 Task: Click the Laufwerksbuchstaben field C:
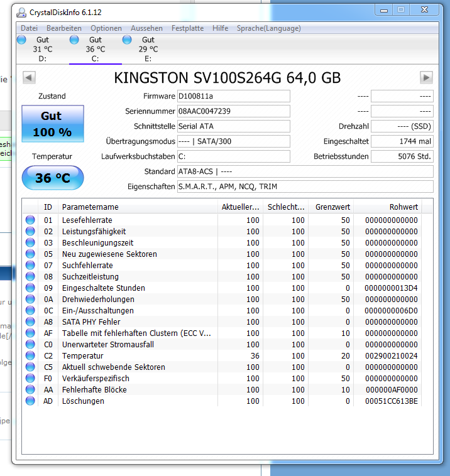click(x=233, y=156)
